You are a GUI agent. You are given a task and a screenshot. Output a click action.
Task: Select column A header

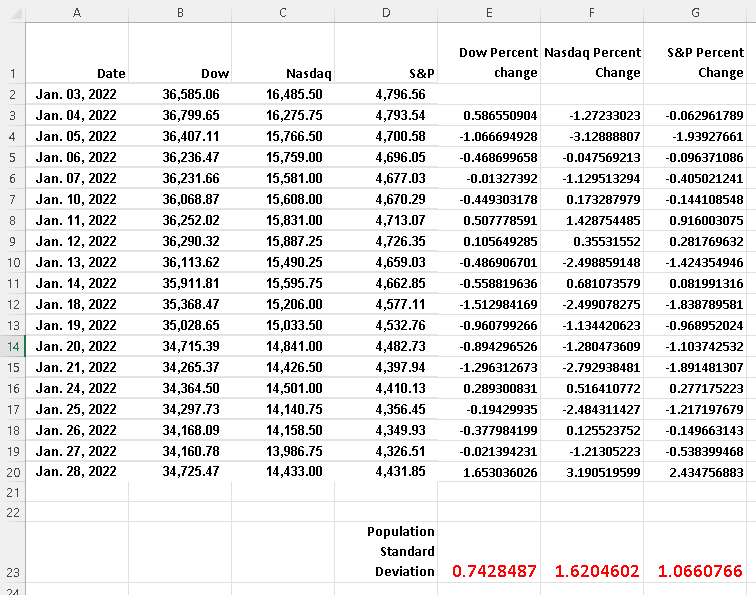click(x=77, y=12)
